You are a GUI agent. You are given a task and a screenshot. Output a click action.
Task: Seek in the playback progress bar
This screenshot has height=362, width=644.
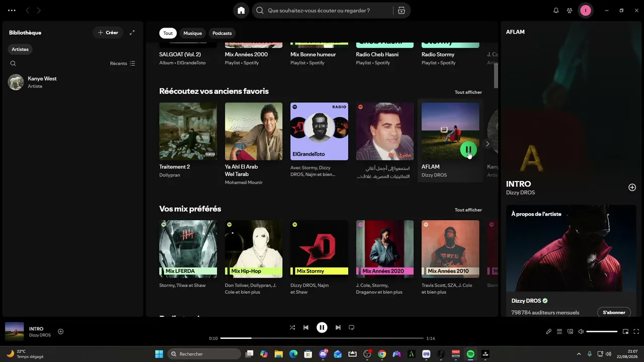tap(322, 338)
